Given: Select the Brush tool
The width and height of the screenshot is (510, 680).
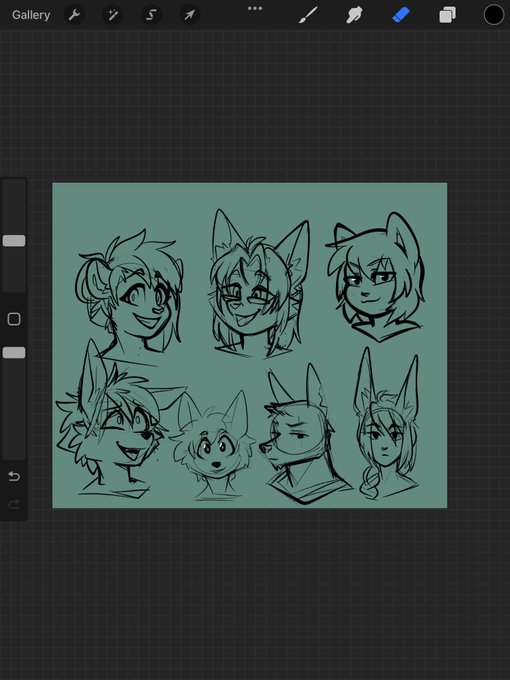Looking at the screenshot, I should tap(308, 16).
